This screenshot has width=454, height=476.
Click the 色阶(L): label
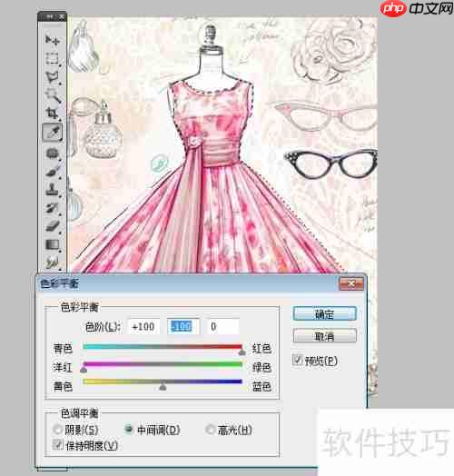103,327
